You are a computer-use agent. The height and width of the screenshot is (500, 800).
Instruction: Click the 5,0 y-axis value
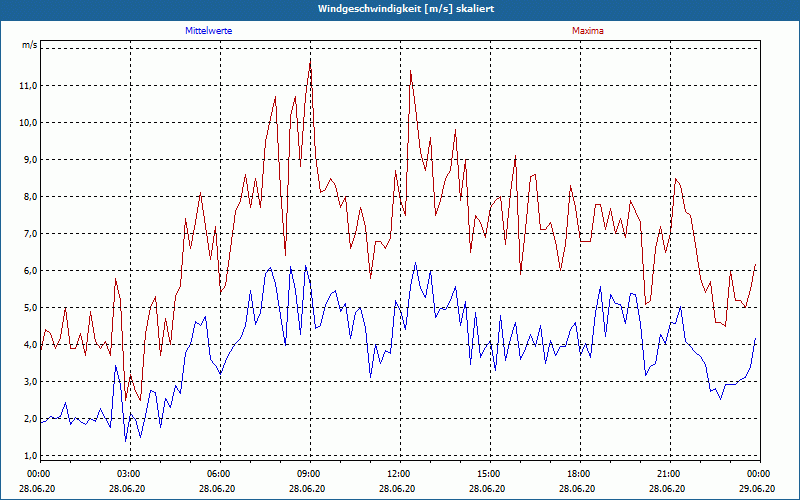coord(31,308)
